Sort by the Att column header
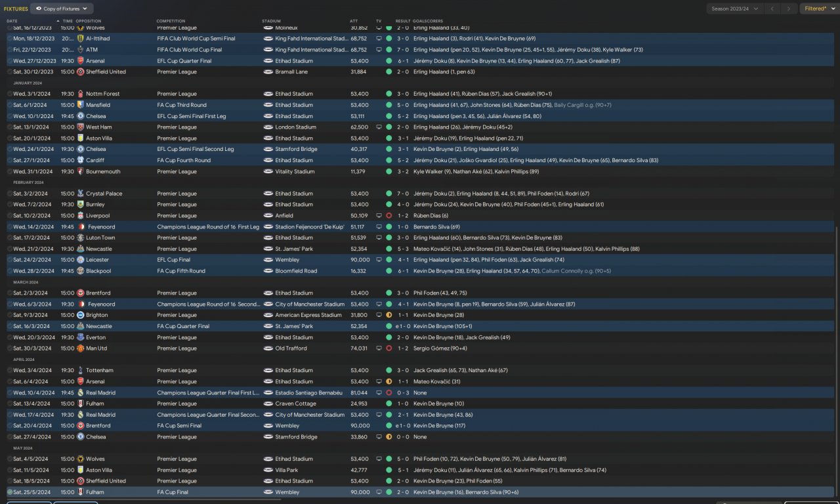Screen dimensions: 840x504 pyautogui.click(x=354, y=21)
